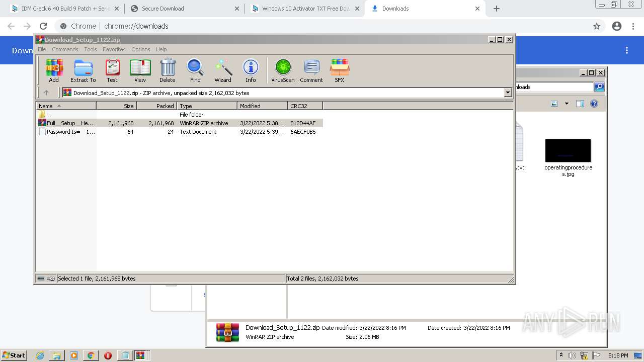Viewport: 644px width, 362px height.
Task: Click the Delete trash icon
Action: coord(168,70)
